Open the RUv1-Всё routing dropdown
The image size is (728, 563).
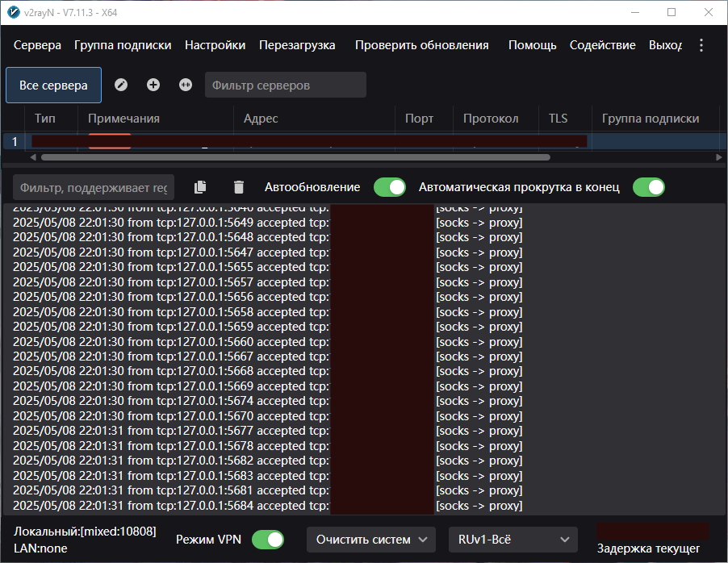coord(513,540)
